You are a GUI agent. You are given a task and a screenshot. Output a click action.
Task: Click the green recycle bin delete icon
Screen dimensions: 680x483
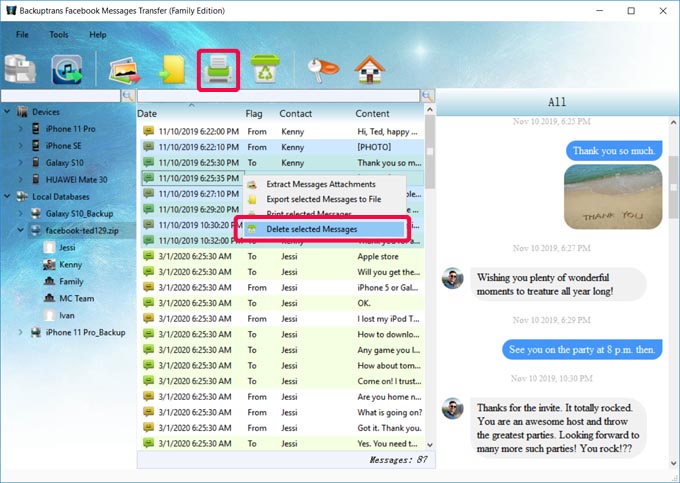pyautogui.click(x=265, y=69)
